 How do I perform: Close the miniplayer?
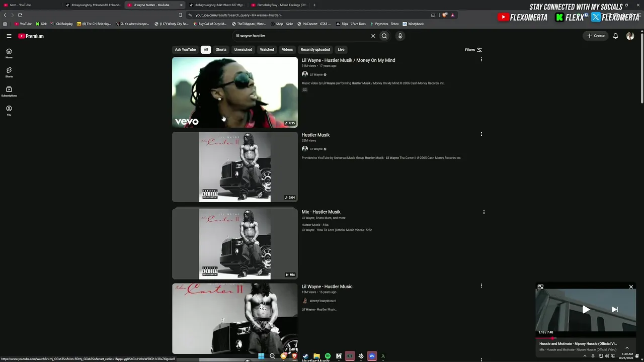tap(631, 287)
